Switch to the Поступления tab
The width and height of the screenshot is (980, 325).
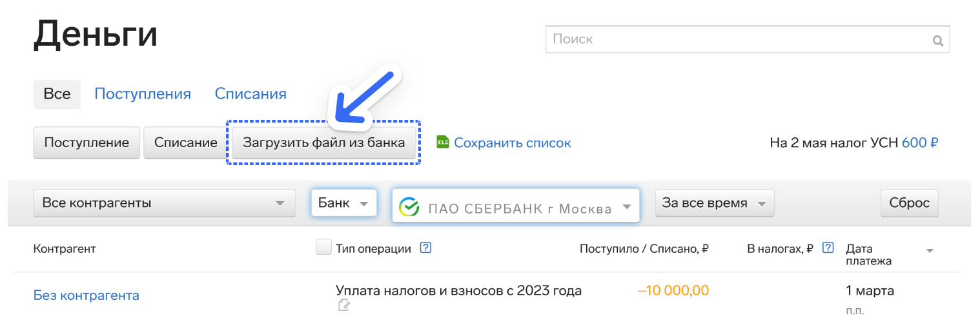[x=143, y=94]
